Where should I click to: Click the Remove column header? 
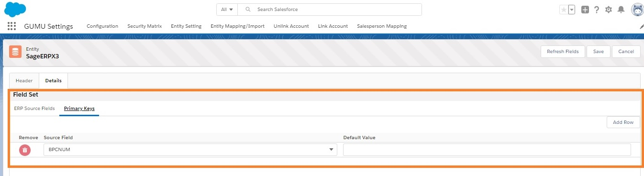28,138
